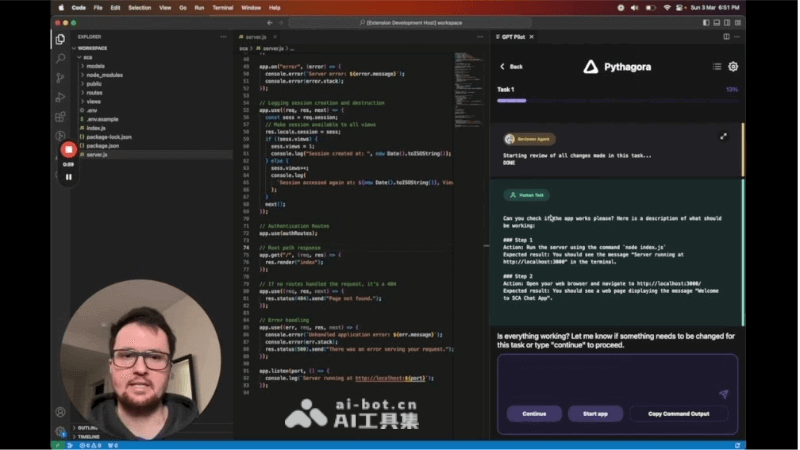The image size is (800, 450).
Task: Expand the routes folder
Action: point(94,93)
